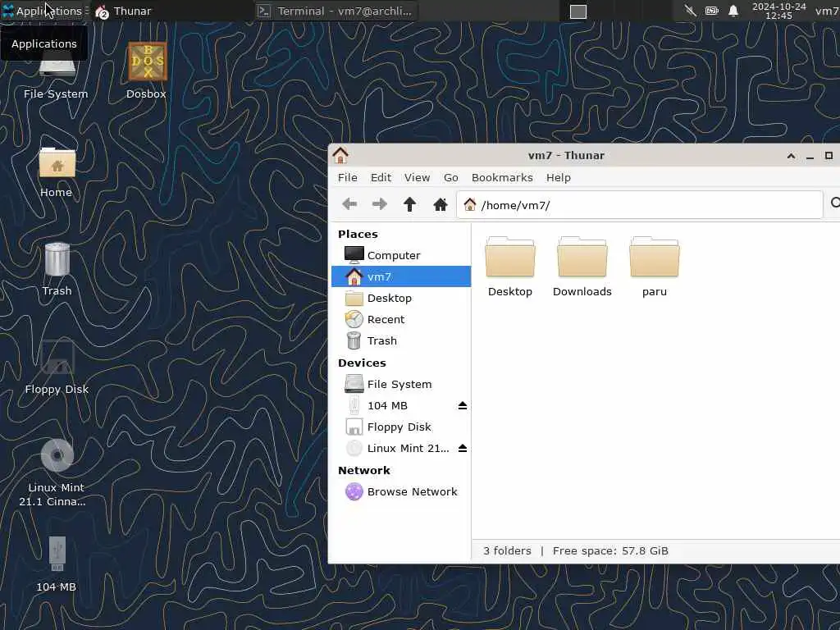
Task: Switch to the Terminal taskbar button
Action: click(336, 11)
